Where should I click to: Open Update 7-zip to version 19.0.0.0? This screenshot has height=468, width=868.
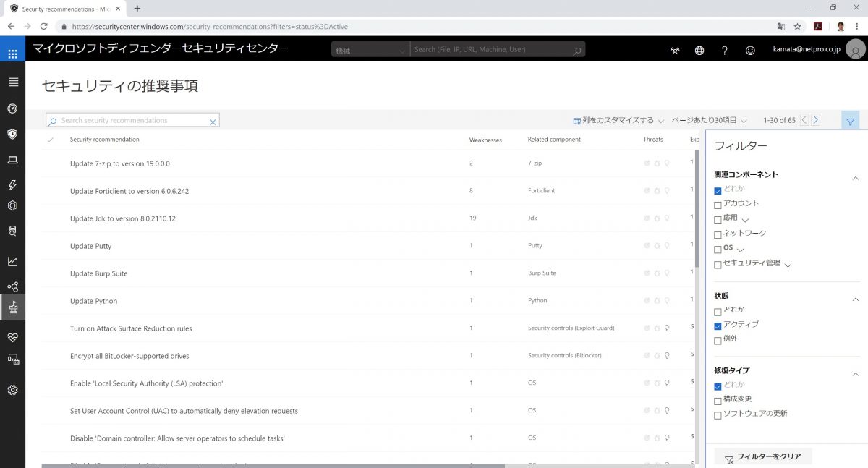coord(120,163)
